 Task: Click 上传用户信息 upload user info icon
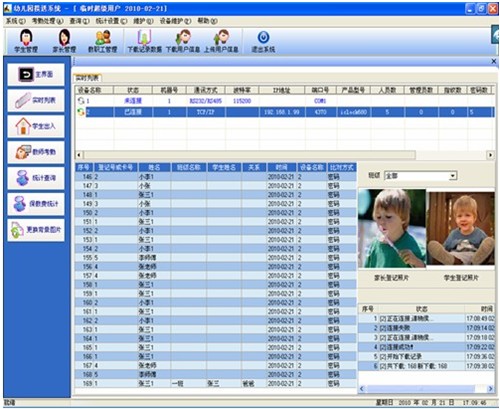point(221,41)
